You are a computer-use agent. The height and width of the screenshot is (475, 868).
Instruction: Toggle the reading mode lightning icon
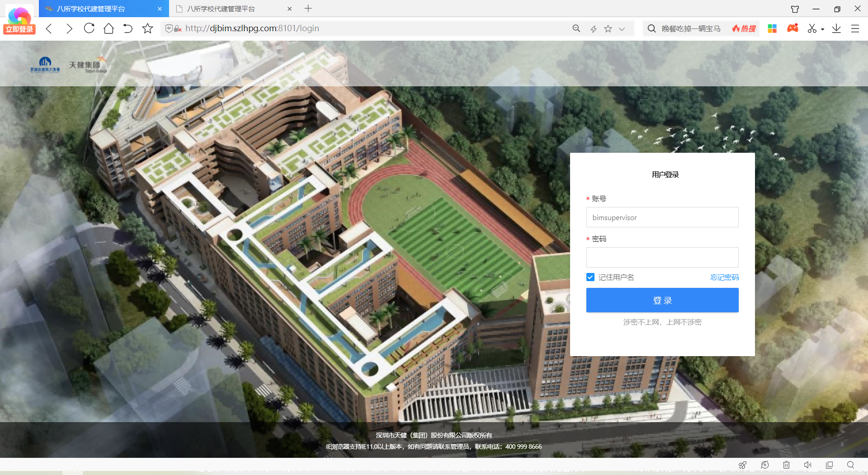[x=593, y=28]
